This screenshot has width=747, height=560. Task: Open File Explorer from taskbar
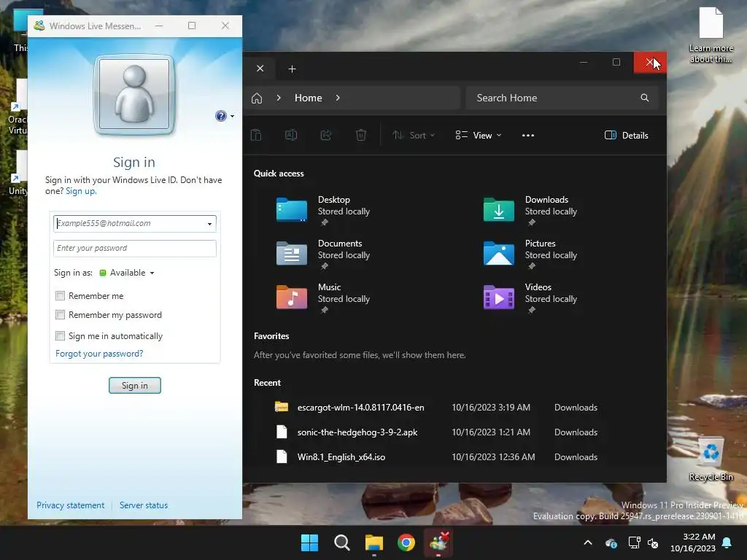374,542
